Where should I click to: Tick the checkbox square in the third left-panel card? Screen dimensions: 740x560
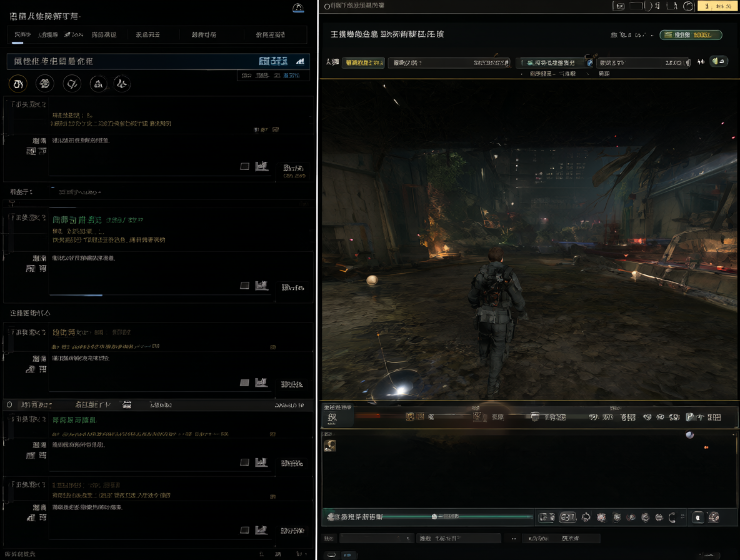click(244, 382)
